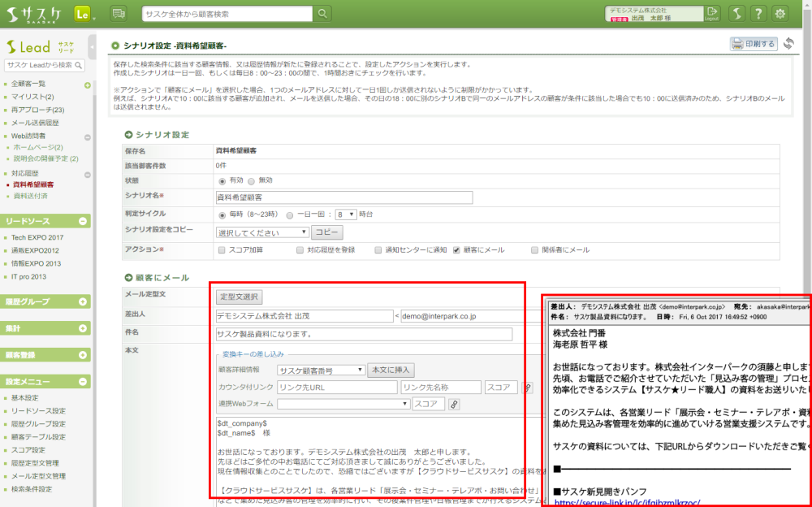
Task: Click the link icon on the カウンタ付リンク row
Action: pos(527,388)
